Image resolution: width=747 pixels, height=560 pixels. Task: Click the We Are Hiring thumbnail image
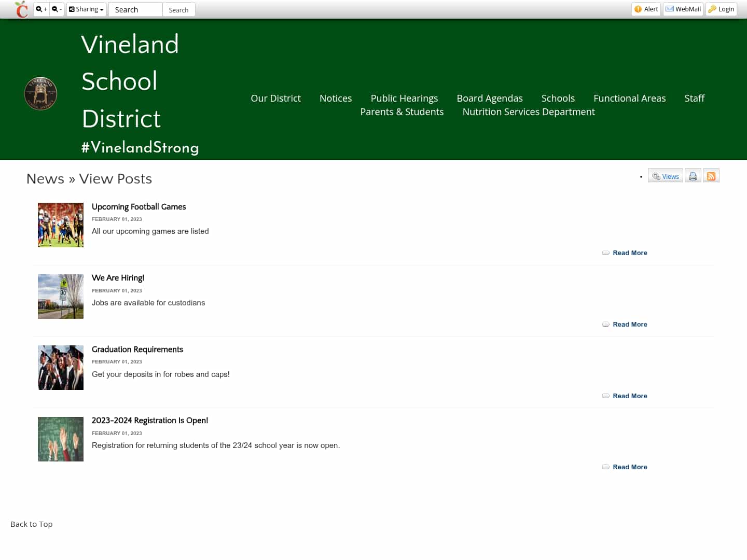[x=60, y=296]
